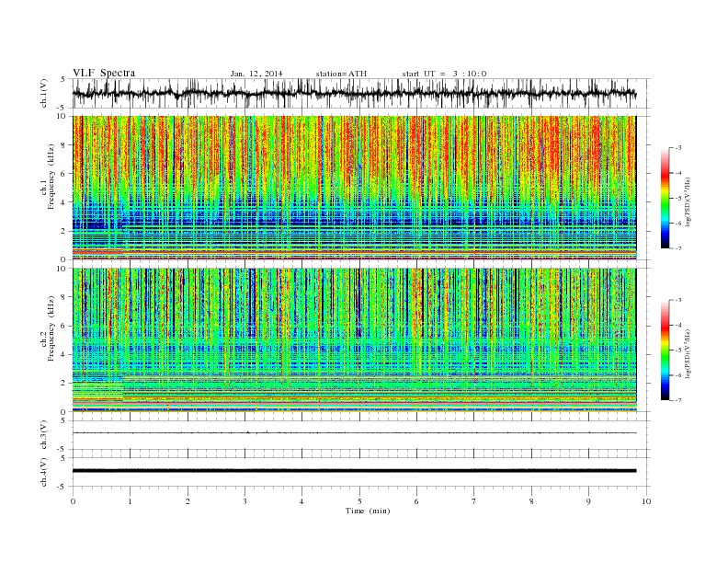
Task: Click the log(PSD) label next to ch.2 colorbar
Action: [x=688, y=352]
